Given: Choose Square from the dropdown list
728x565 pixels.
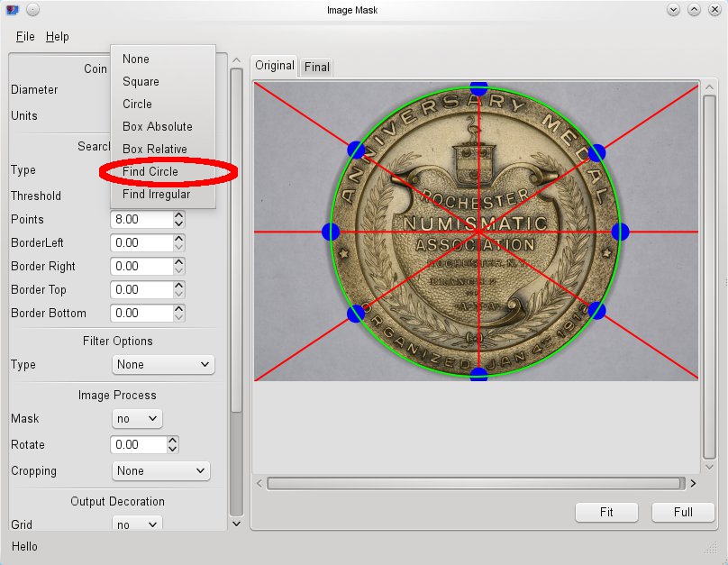Looking at the screenshot, I should (163, 82).
